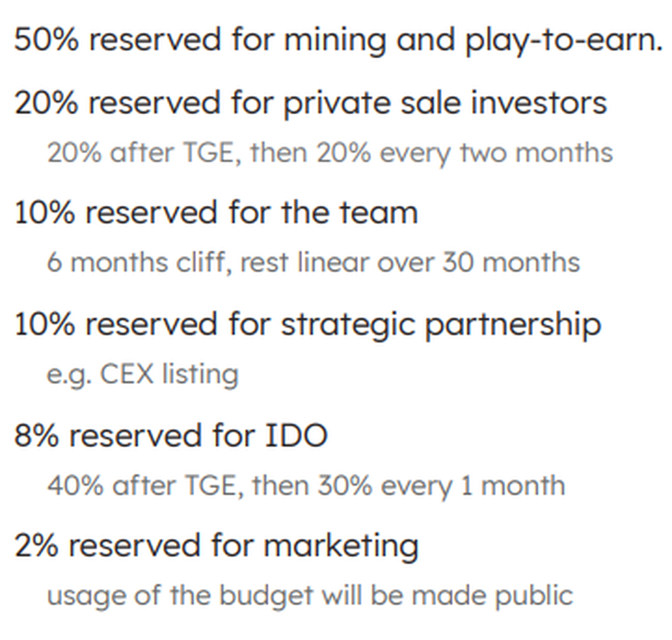Click the word "marketing"
672x640 pixels.
point(341,546)
